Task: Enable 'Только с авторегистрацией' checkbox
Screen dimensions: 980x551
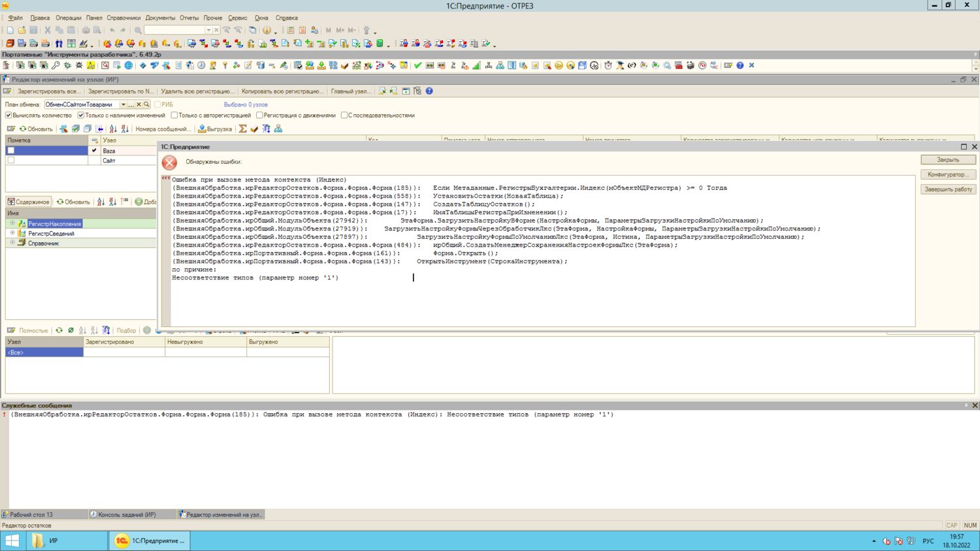Action: (174, 116)
